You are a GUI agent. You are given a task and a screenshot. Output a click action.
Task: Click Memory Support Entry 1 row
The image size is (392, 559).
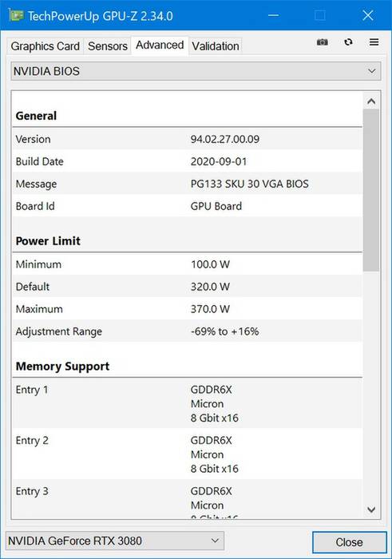click(x=187, y=403)
